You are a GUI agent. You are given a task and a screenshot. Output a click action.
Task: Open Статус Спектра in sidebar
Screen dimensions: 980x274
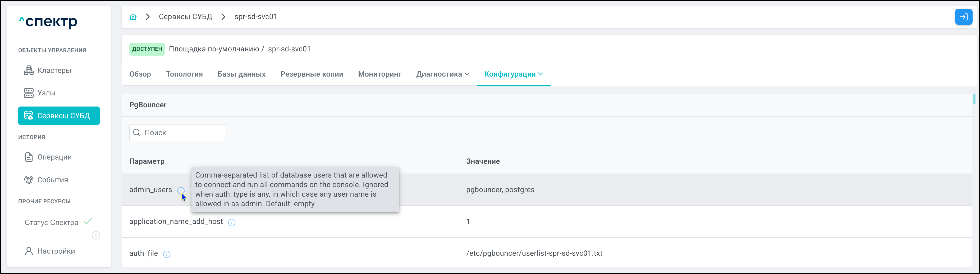coord(51,223)
